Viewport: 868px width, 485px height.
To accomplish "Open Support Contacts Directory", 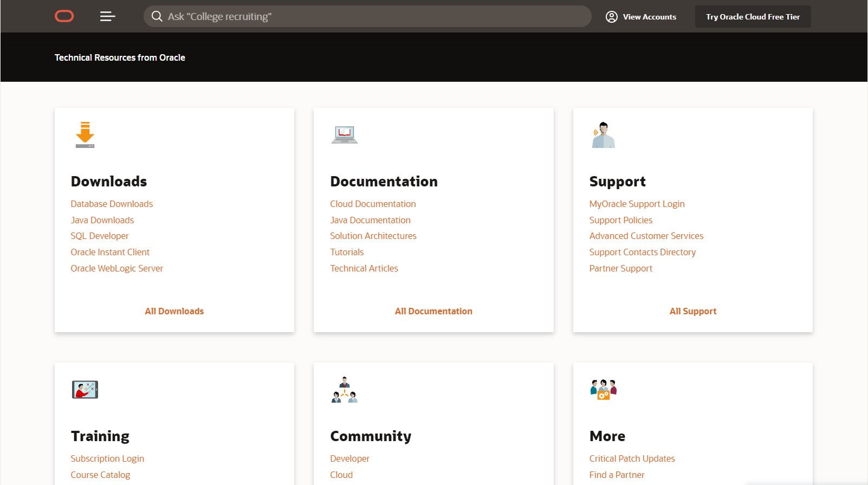I will (643, 252).
